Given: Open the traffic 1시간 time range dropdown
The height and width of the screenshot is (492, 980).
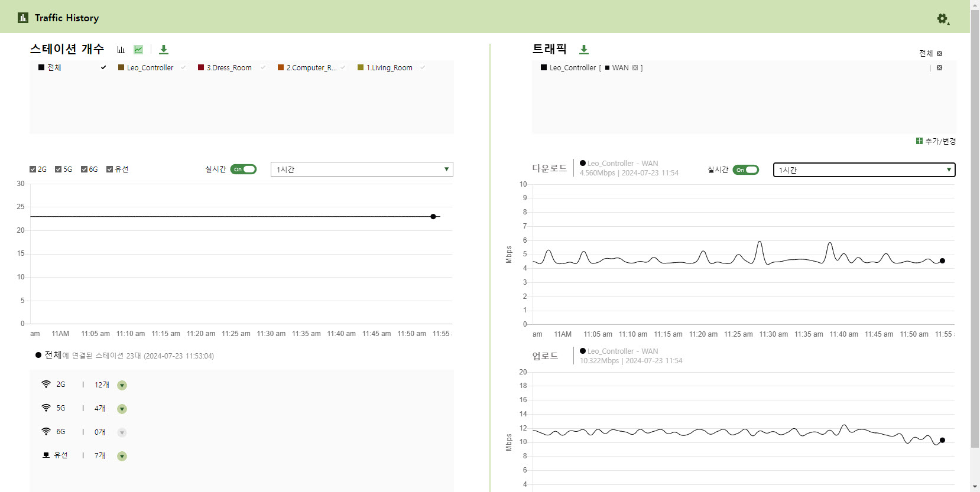Looking at the screenshot, I should tap(864, 170).
